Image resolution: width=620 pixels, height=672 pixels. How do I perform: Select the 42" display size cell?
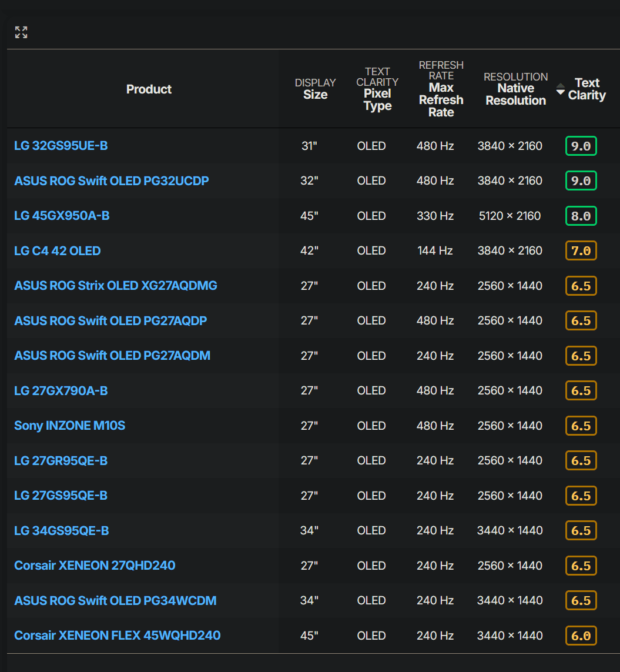(309, 250)
